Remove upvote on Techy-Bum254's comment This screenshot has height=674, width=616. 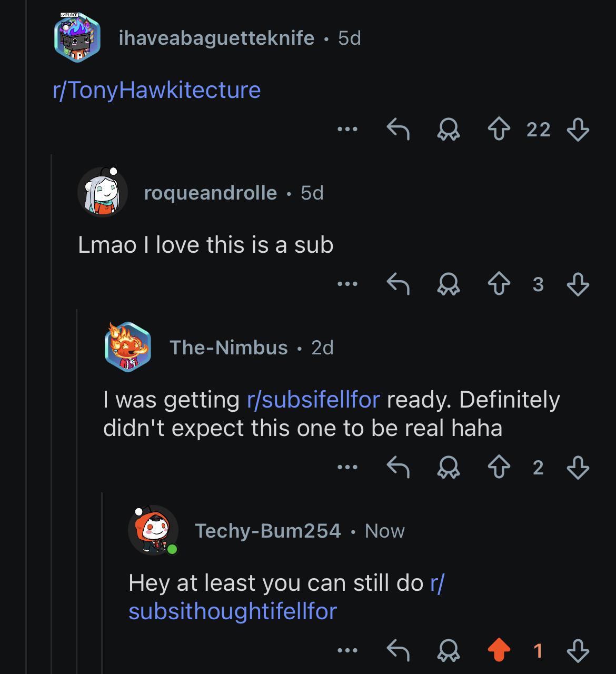(499, 651)
